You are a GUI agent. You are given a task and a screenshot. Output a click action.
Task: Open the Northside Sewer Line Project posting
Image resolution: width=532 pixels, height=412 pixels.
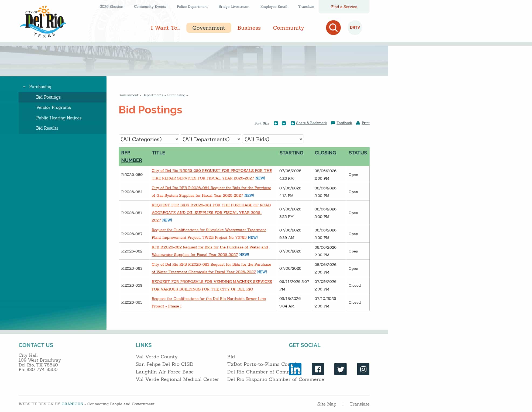(x=209, y=302)
